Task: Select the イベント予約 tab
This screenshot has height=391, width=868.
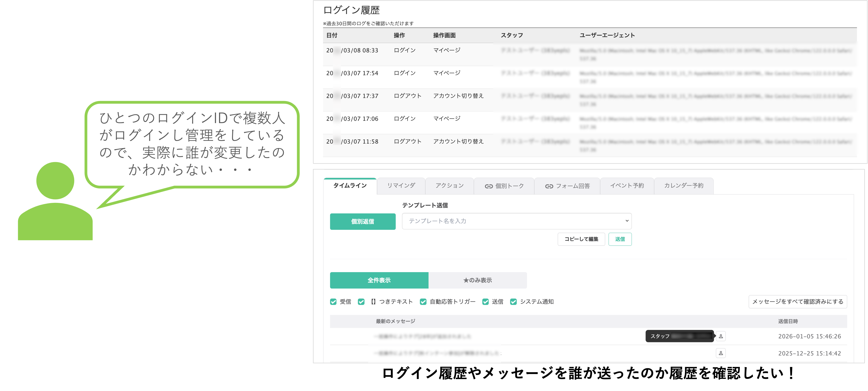Action: coord(627,186)
